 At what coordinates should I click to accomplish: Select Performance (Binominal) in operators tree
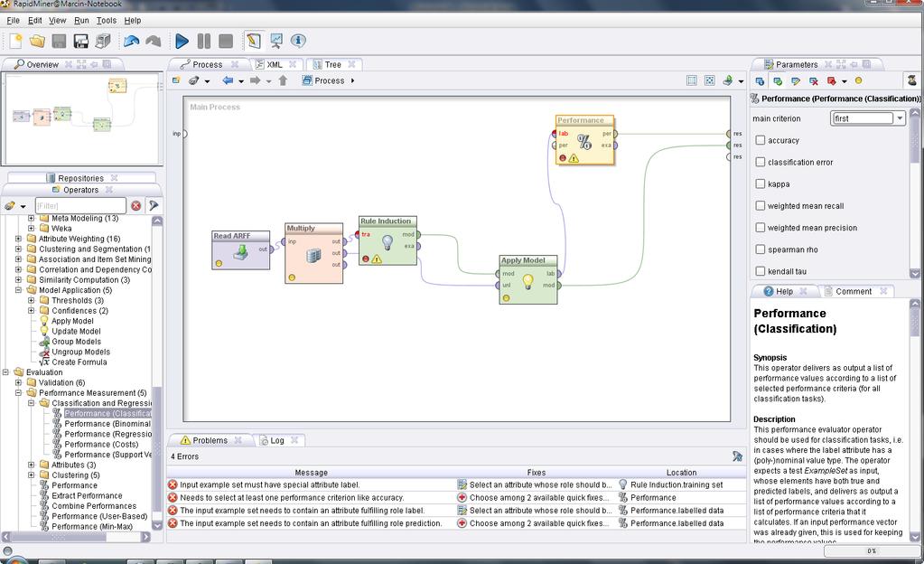coord(107,424)
